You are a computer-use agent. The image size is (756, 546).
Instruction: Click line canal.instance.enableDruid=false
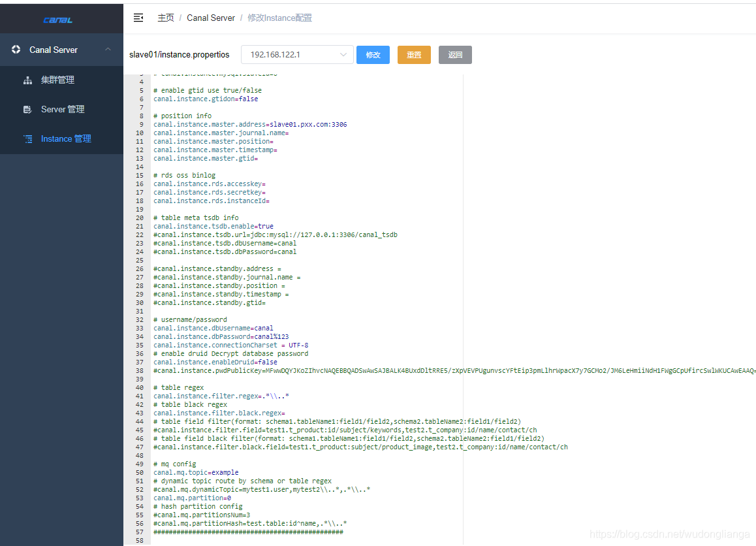215,362
